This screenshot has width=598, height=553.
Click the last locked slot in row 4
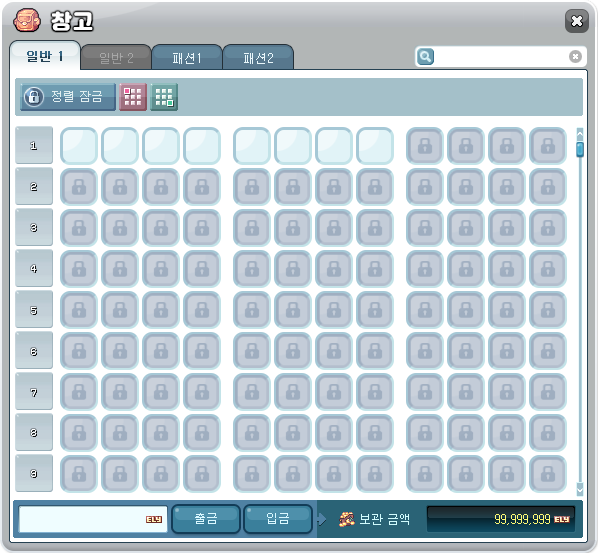point(548,269)
